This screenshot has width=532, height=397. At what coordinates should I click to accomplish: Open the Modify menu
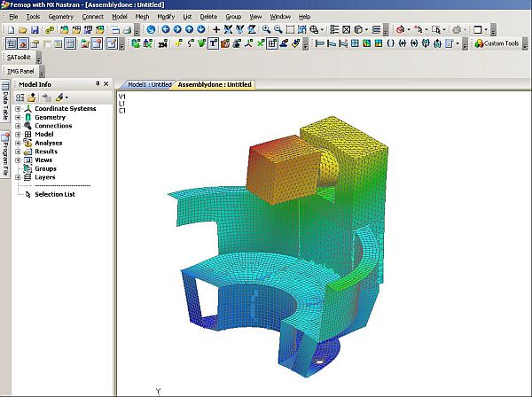166,17
